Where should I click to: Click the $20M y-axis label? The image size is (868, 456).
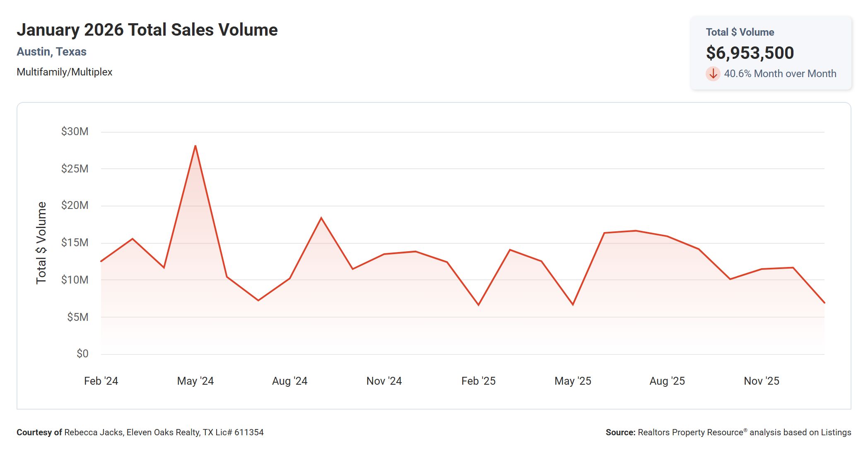coord(75,206)
